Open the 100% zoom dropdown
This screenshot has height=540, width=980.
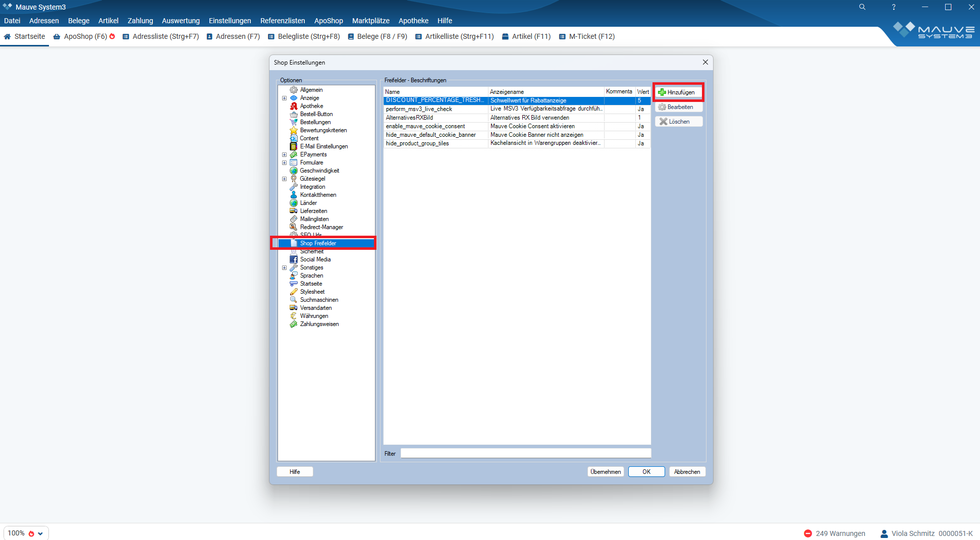click(26, 533)
